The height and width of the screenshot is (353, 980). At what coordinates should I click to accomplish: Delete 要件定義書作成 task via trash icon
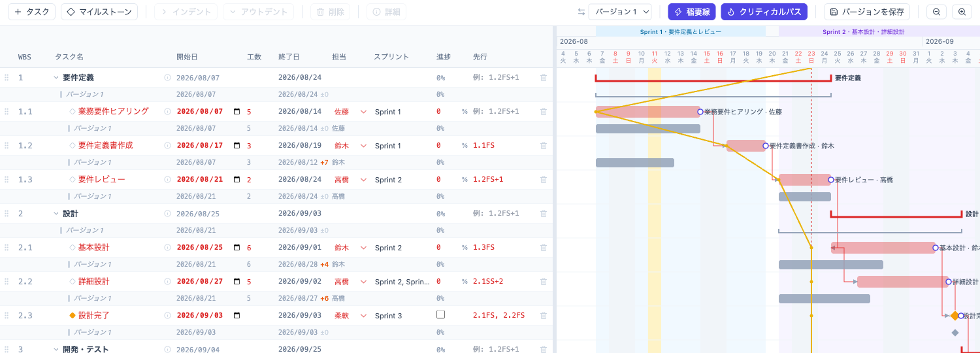point(544,146)
